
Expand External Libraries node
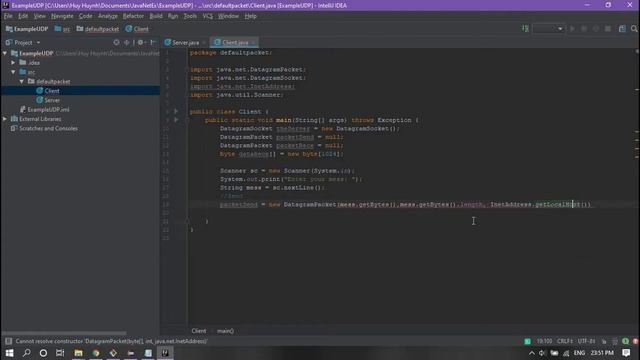(x=5, y=119)
